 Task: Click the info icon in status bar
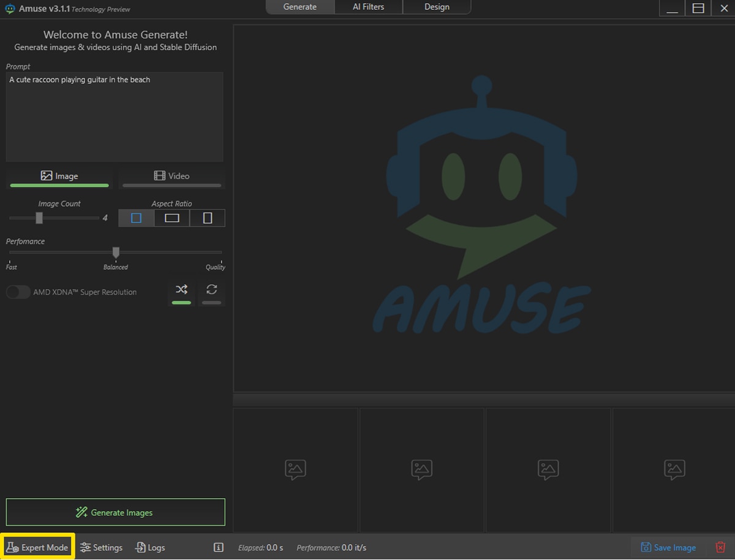click(x=219, y=547)
